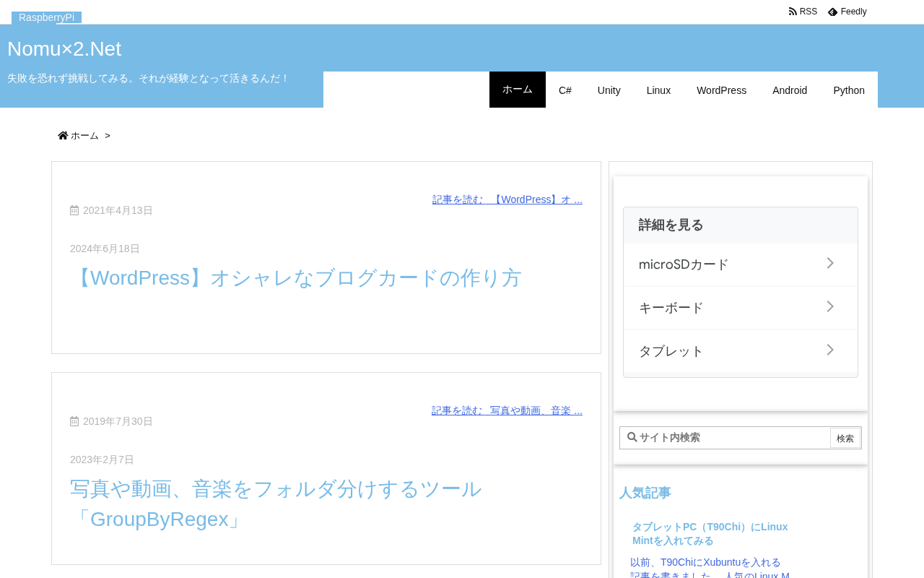Image resolution: width=924 pixels, height=578 pixels.
Task: Click the RSS feed icon
Action: click(x=793, y=12)
